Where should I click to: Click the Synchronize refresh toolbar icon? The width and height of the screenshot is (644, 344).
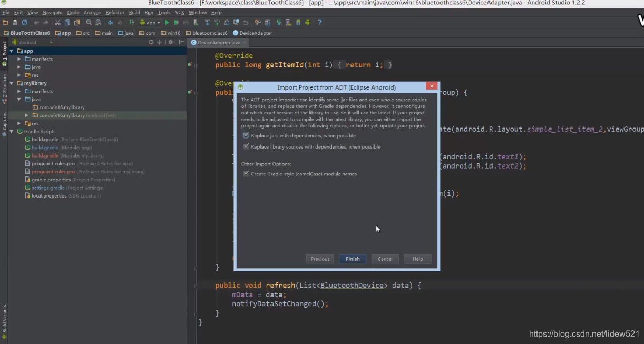25,23
